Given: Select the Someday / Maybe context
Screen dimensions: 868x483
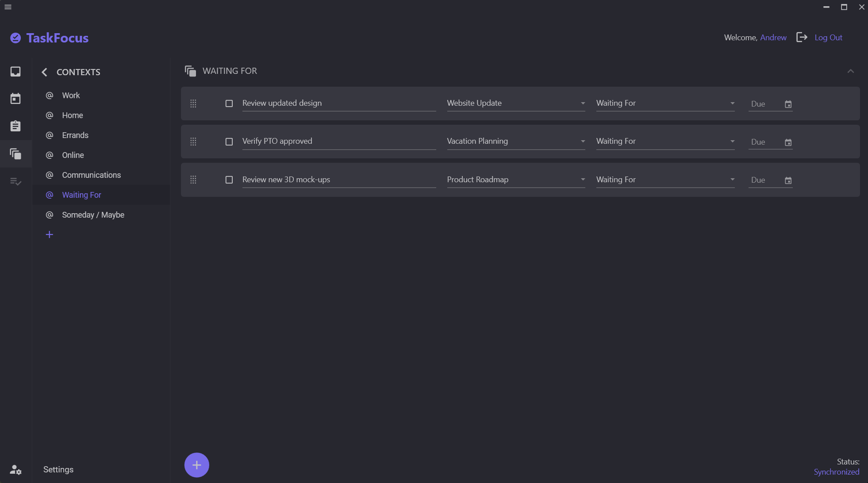Looking at the screenshot, I should (x=93, y=215).
